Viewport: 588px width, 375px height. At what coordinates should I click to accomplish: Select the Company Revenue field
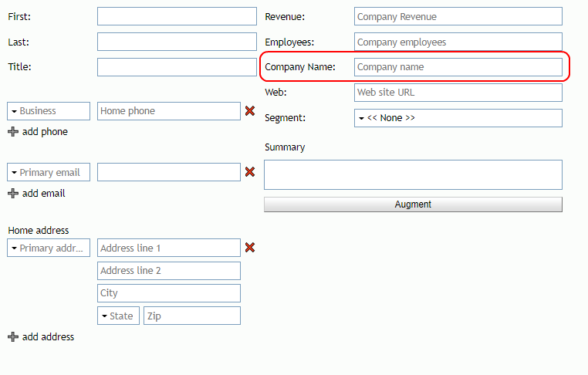pyautogui.click(x=458, y=16)
